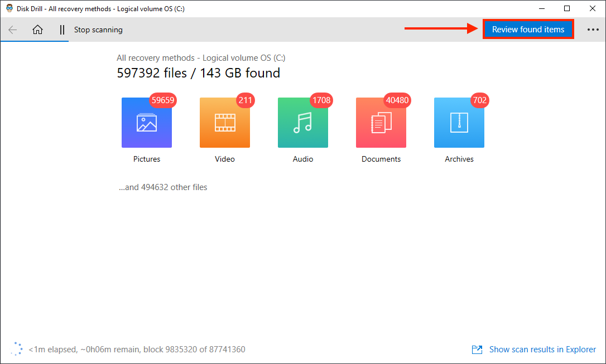606x364 pixels.
Task: Click the 40480 Documents count badge
Action: 397,100
